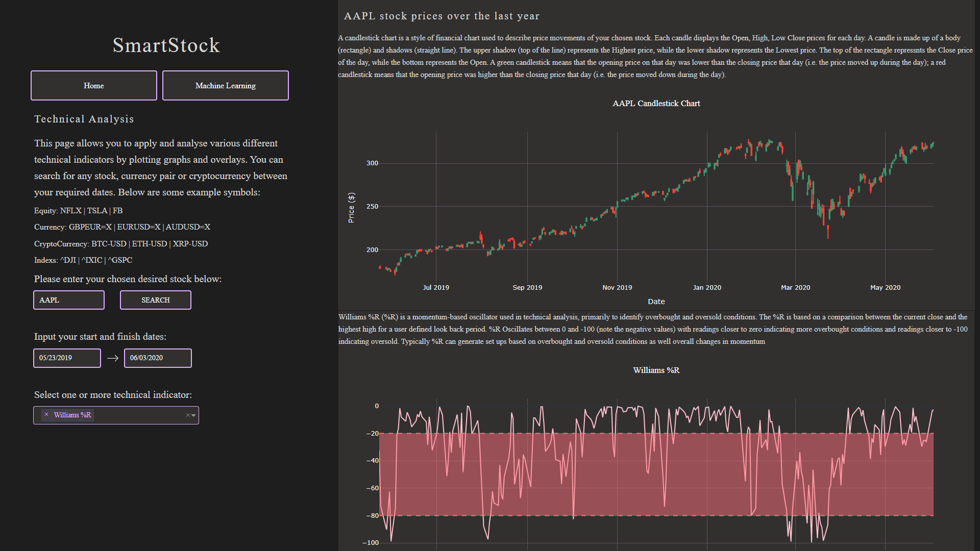Click the × inside the Williams %R tag
This screenshot has height=551, width=980.
click(x=46, y=415)
